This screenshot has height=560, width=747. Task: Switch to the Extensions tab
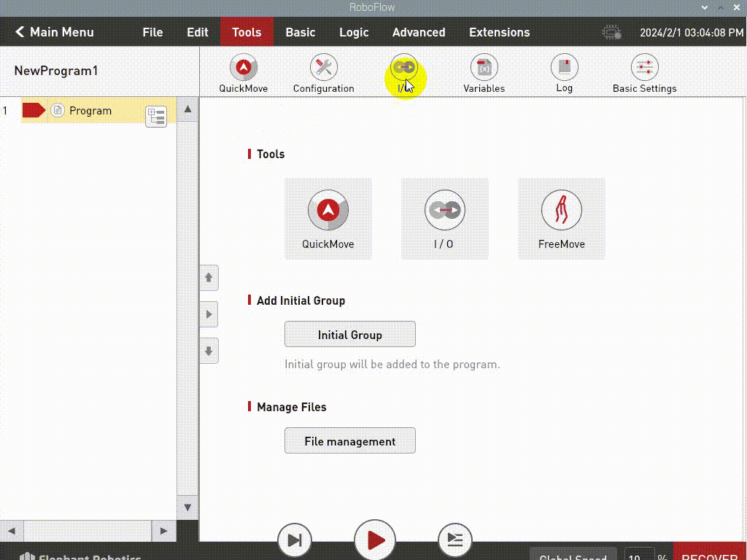coord(499,32)
